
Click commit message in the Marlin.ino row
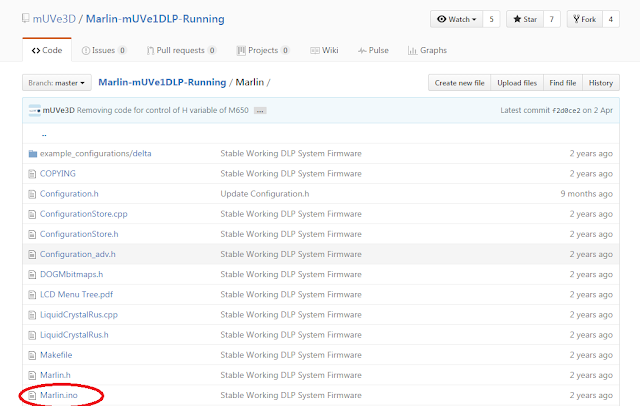(291, 395)
